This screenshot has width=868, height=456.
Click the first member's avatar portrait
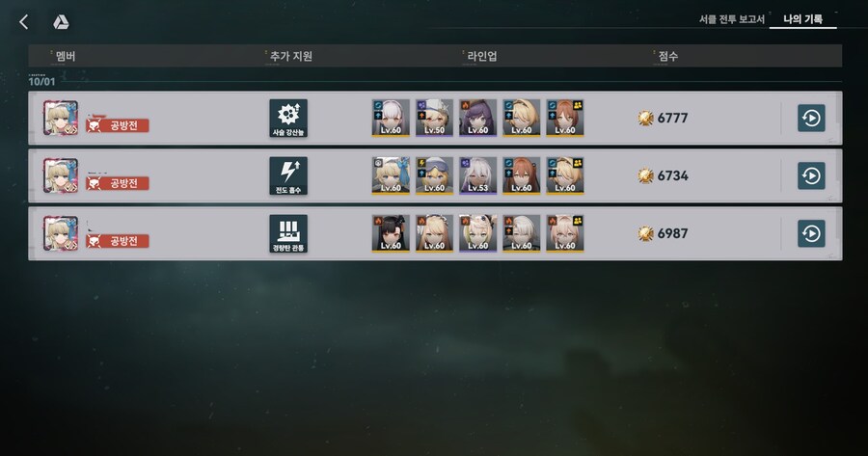(x=61, y=118)
